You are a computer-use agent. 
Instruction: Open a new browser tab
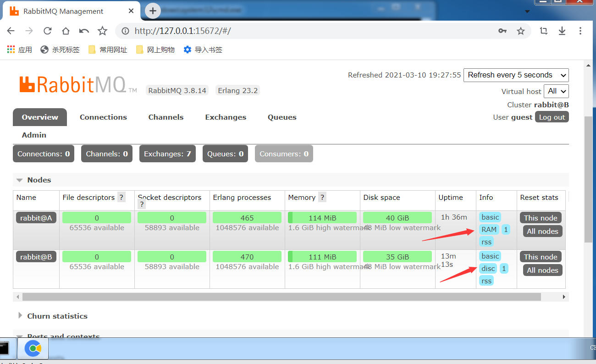[153, 11]
